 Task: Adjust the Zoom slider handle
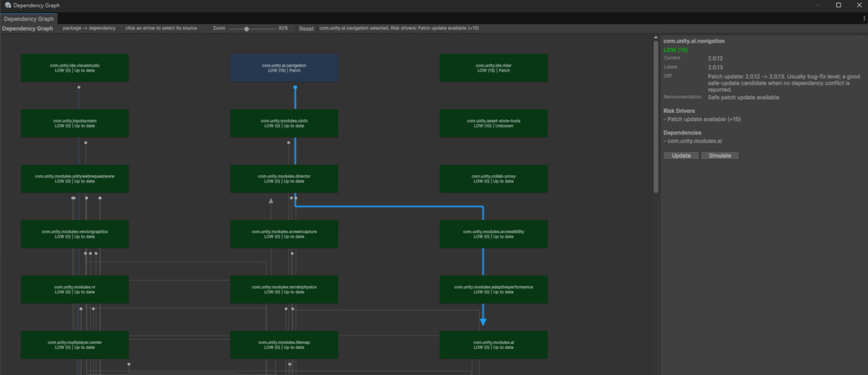pos(247,28)
